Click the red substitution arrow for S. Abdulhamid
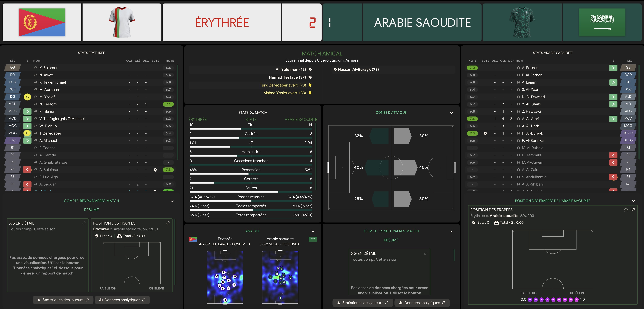 [x=613, y=177]
